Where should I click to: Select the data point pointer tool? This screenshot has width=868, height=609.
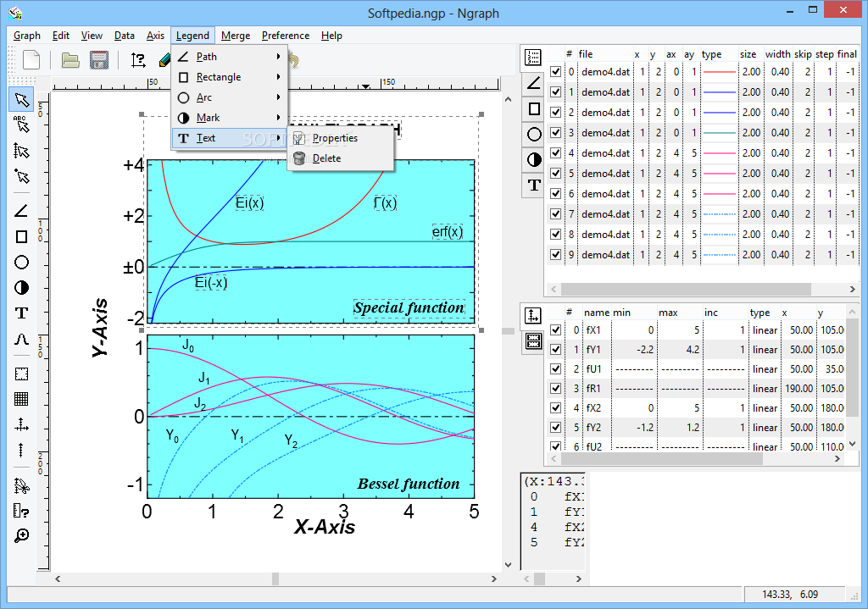pos(21,176)
